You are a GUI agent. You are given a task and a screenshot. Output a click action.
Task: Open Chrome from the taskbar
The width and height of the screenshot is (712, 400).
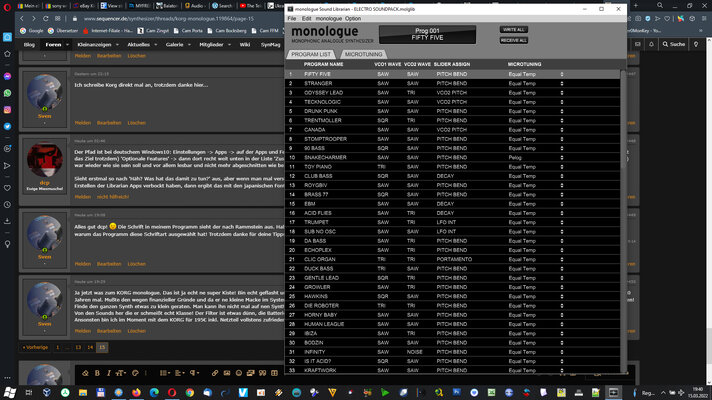click(x=190, y=392)
